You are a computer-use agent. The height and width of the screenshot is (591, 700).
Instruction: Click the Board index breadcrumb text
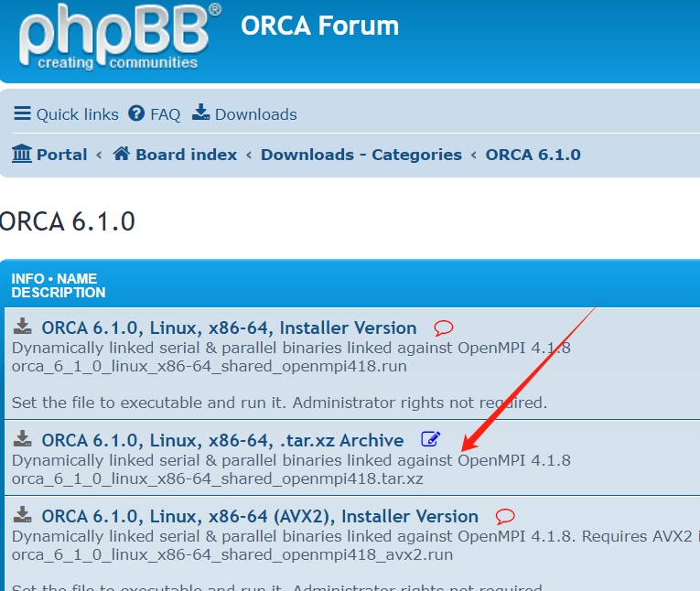coord(186,155)
